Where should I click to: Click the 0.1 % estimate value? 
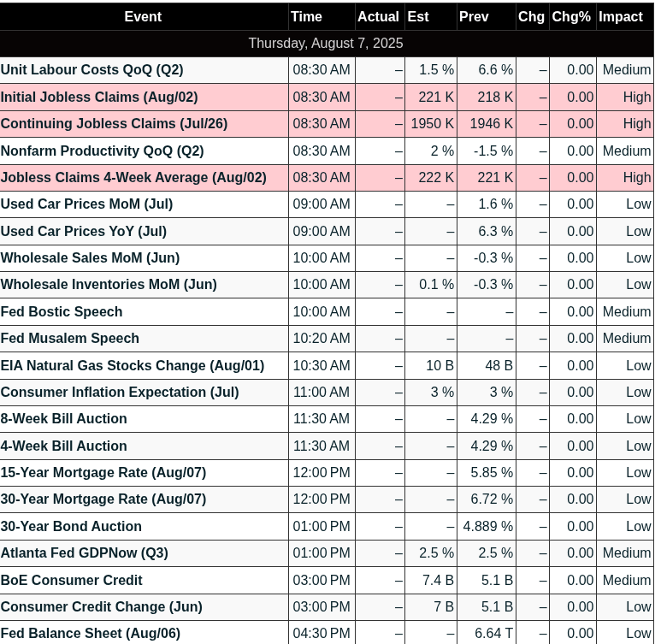(437, 284)
